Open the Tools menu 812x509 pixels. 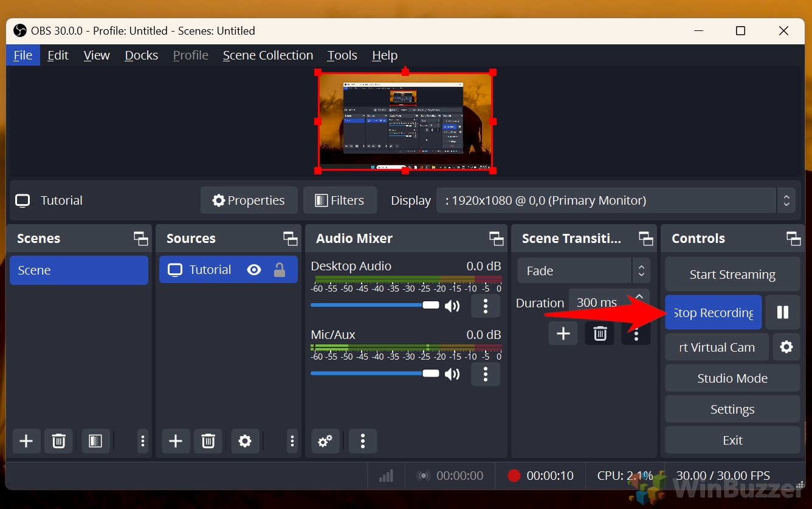342,55
